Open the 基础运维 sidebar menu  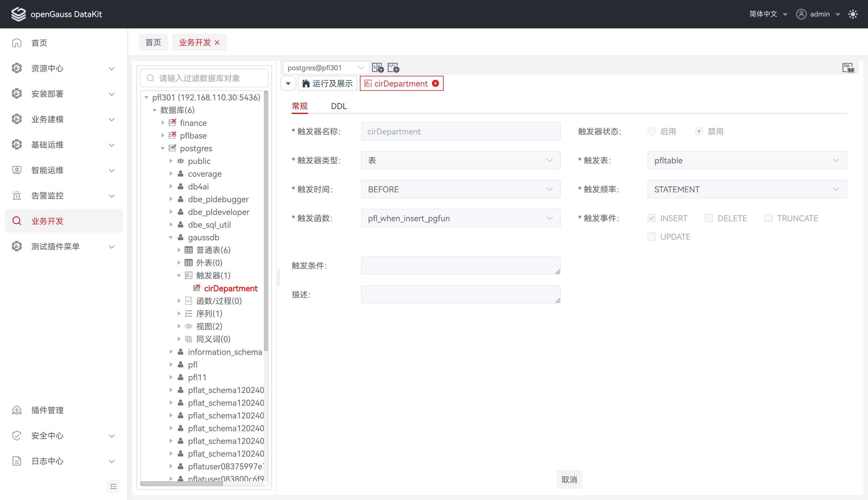click(64, 145)
